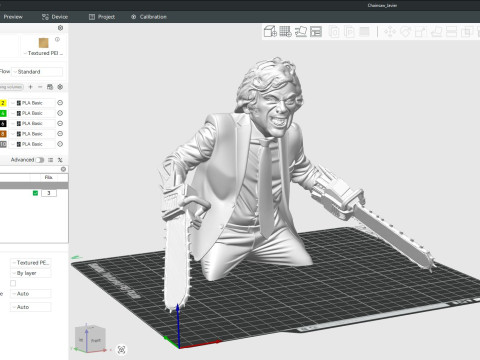The height and width of the screenshot is (360, 480).
Task: Open the first Auto dropdown
Action: click(31, 294)
